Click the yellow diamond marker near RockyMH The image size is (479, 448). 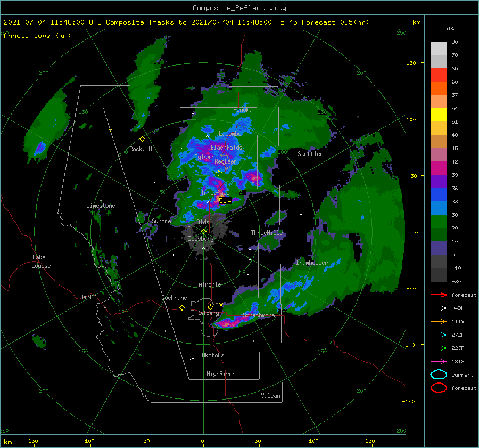pos(142,139)
